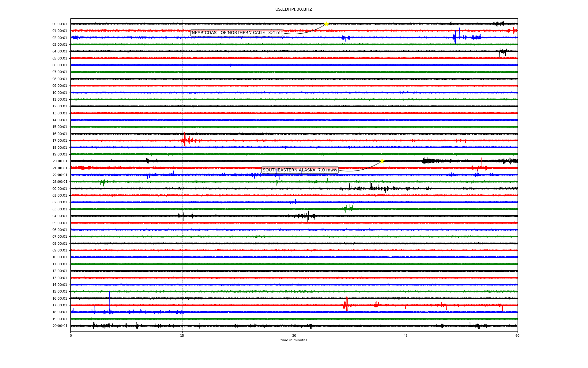Click the first 17:00:01 time label
The image size is (588, 368).
60,141
